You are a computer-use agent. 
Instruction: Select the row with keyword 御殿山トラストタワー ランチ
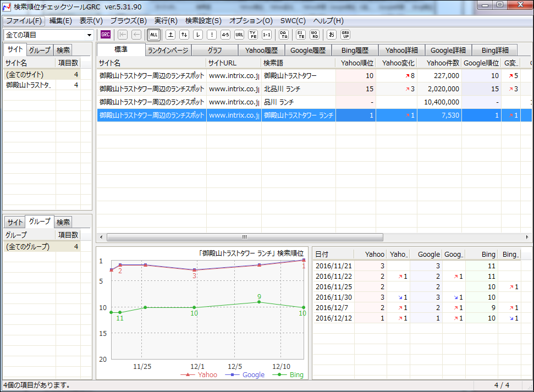point(314,115)
